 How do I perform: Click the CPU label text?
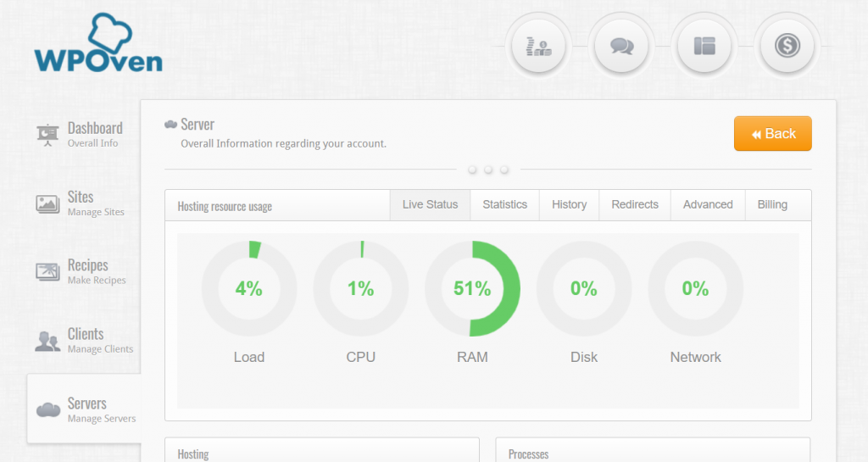(361, 358)
